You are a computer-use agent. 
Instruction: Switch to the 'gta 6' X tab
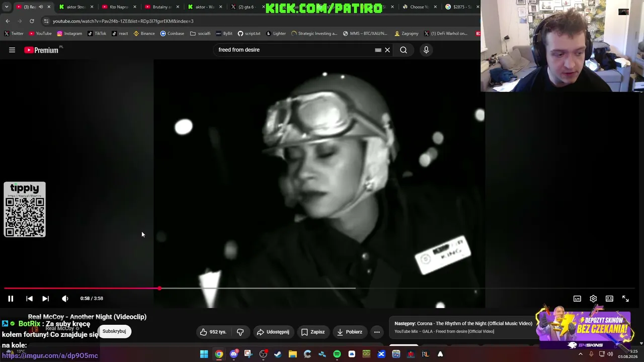tap(248, 7)
